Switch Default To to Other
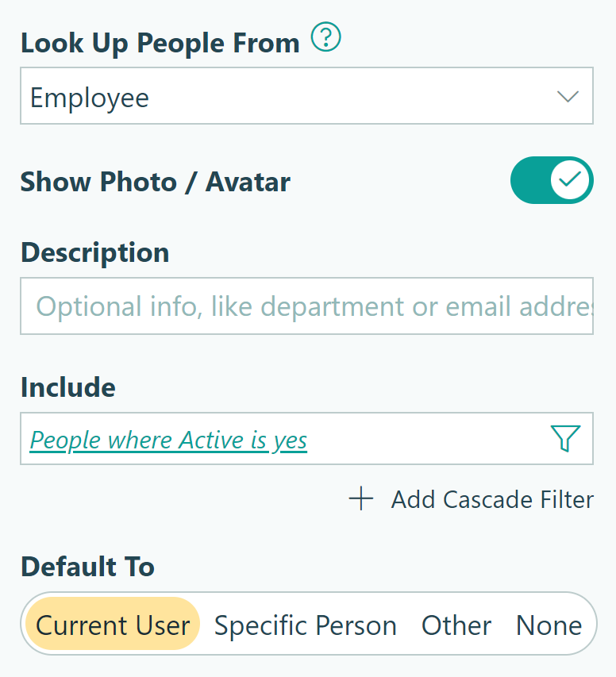Screen dimensions: 616x677 [x=456, y=625]
